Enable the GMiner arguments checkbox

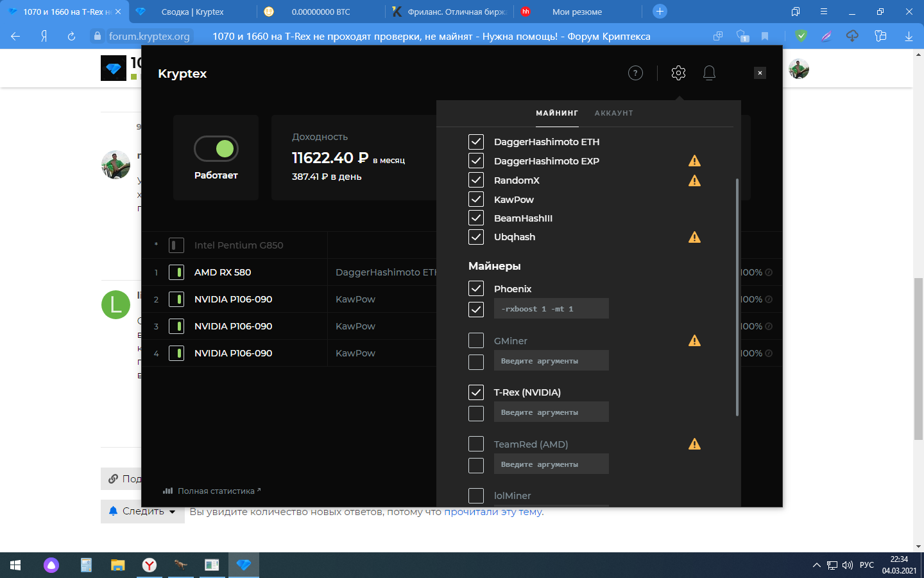point(476,362)
